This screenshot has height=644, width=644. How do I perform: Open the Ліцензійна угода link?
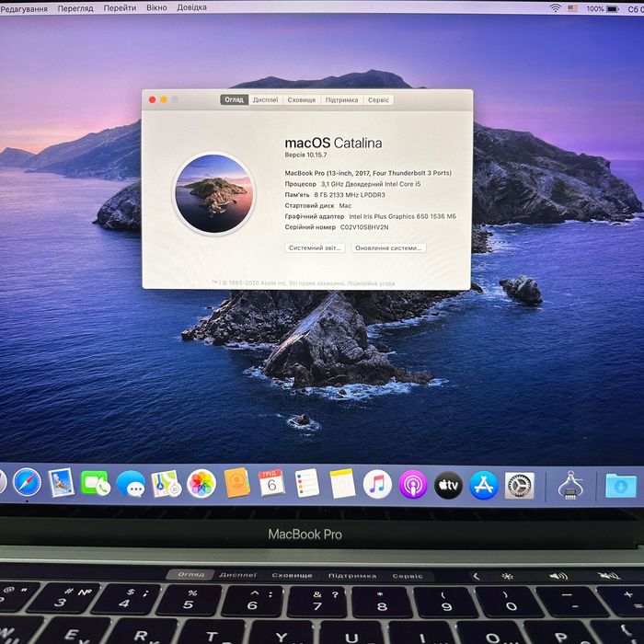(372, 283)
